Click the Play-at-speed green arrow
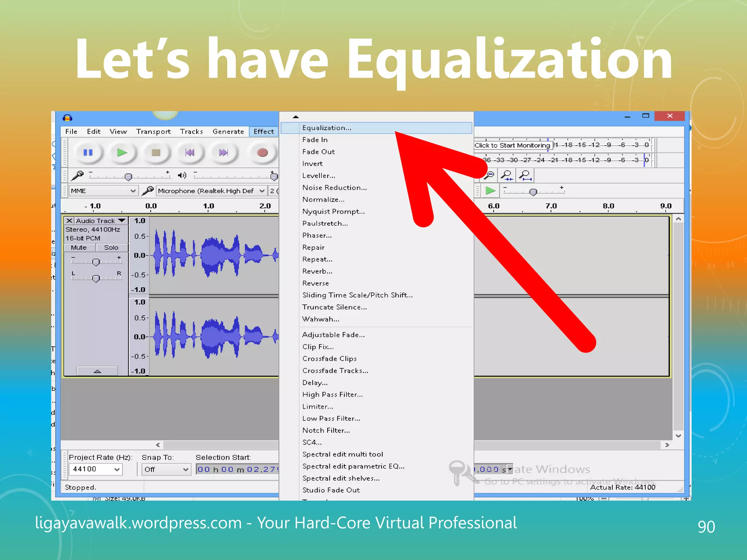This screenshot has width=747, height=560. click(x=490, y=191)
